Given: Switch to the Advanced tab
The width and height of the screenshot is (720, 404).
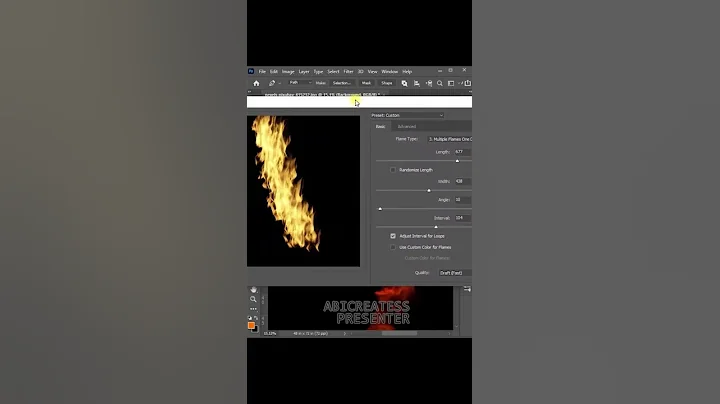Looking at the screenshot, I should (406, 127).
